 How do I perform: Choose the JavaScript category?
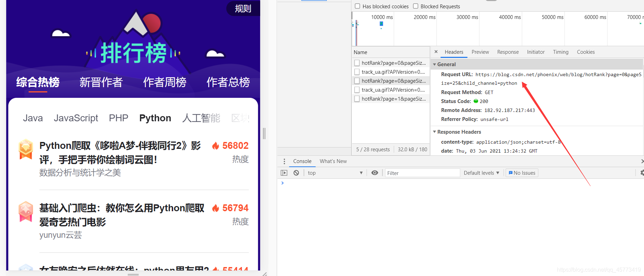pos(76,118)
